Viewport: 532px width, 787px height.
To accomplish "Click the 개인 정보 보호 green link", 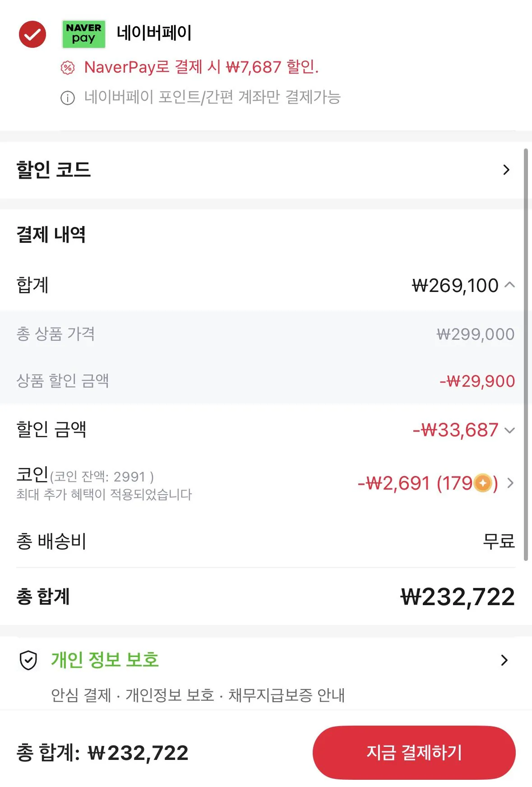I will (105, 660).
